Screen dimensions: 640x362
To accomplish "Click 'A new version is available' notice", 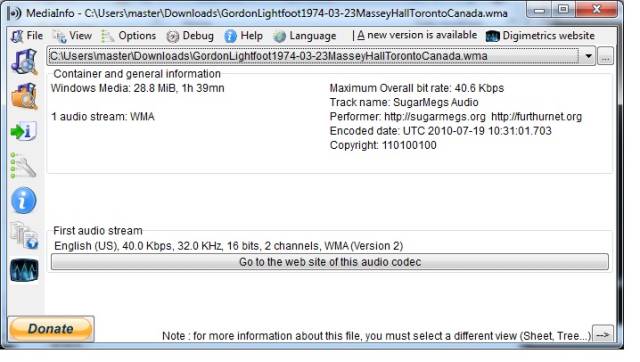I will [x=417, y=35].
